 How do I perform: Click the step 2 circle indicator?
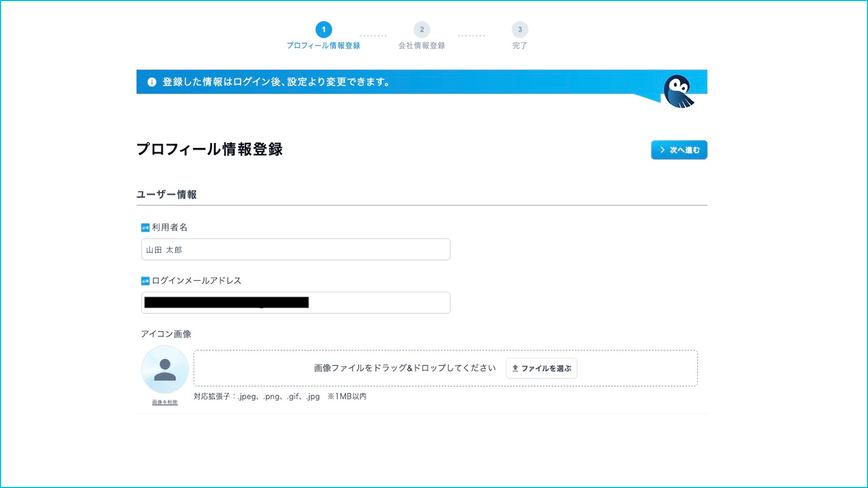(422, 29)
